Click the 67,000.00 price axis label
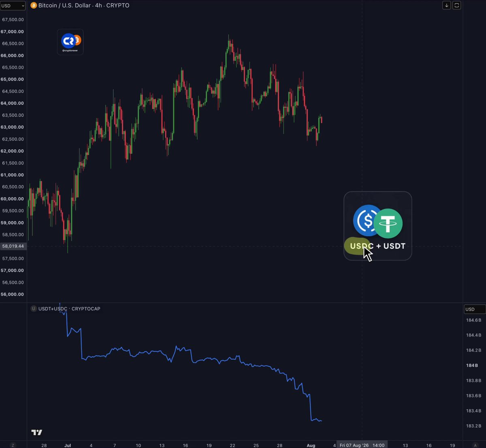The image size is (486, 448). click(13, 32)
